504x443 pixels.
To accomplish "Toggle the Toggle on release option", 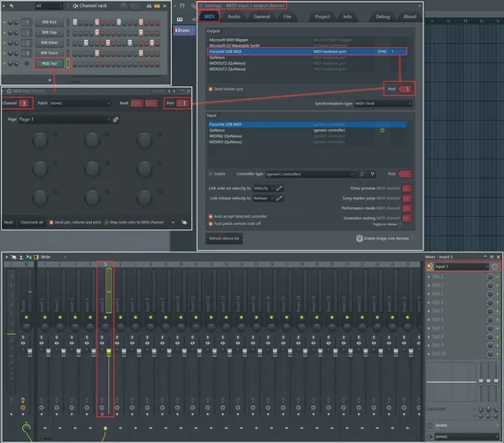I will click(400, 224).
